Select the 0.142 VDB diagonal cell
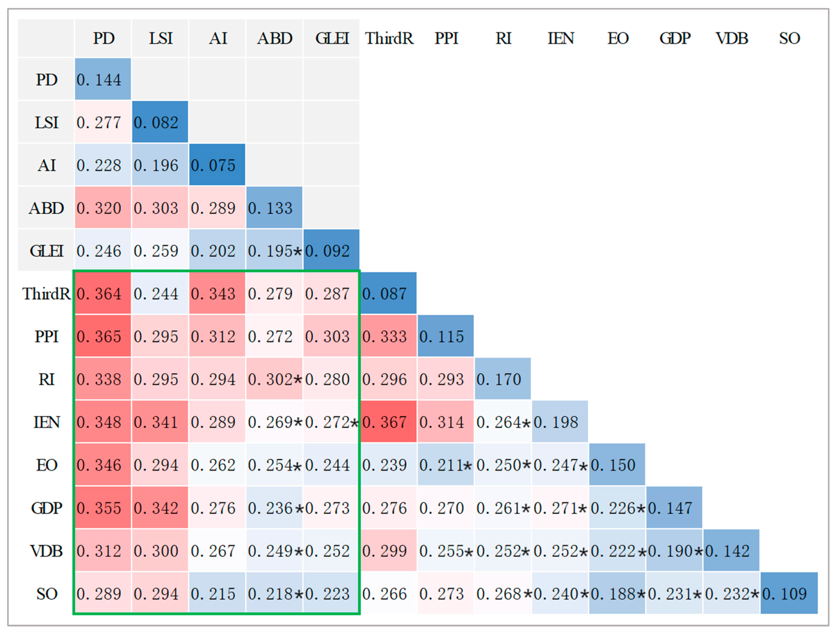 (731, 550)
